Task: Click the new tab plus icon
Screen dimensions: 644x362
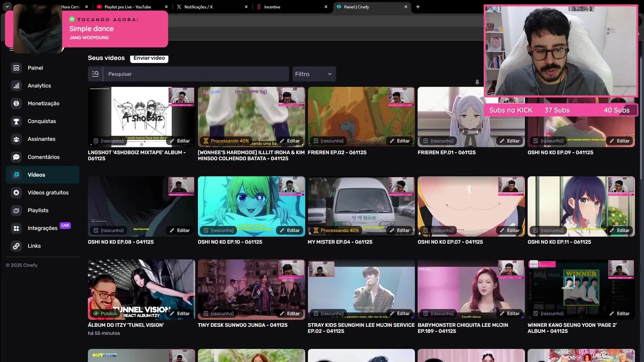Action: coord(418,7)
